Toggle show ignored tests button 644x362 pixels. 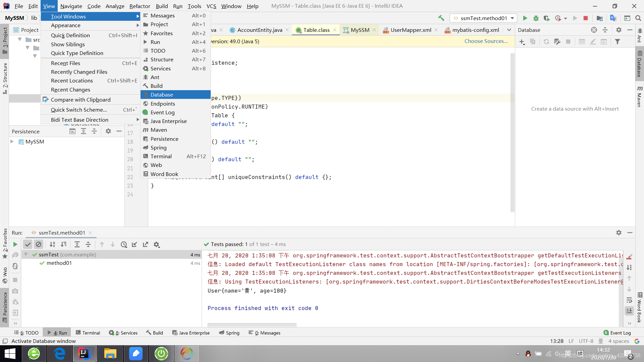pyautogui.click(x=39, y=244)
